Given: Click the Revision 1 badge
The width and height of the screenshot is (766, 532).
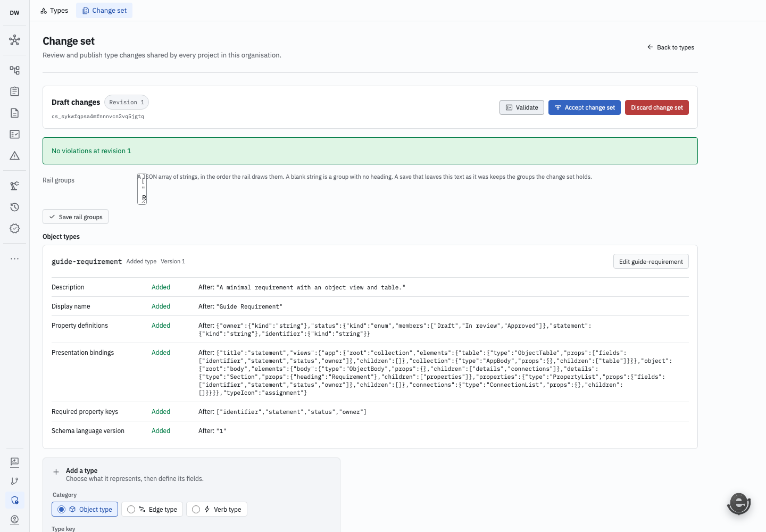Looking at the screenshot, I should coord(127,102).
